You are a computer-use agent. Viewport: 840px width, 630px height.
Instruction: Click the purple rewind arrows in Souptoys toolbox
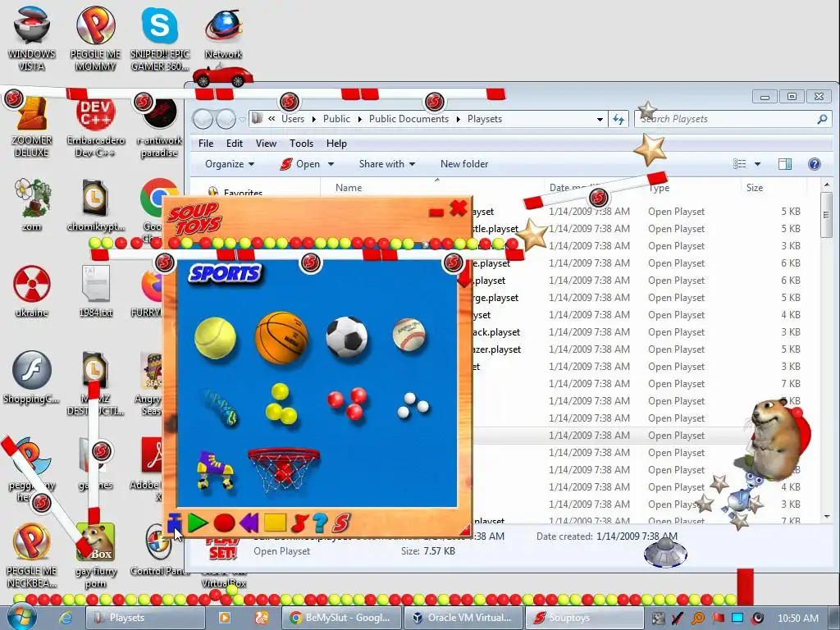click(x=249, y=523)
